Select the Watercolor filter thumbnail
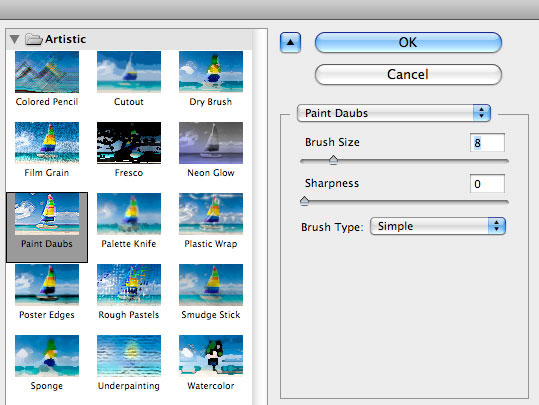 [x=211, y=356]
